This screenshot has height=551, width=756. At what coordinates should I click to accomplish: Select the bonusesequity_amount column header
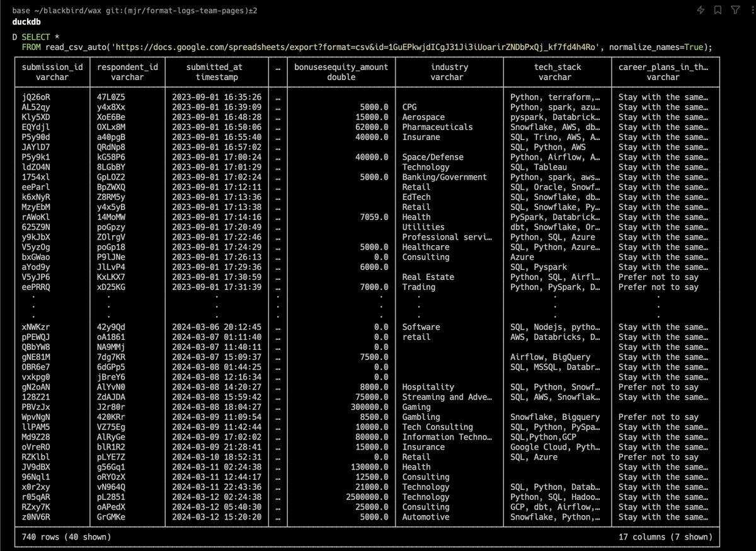coord(340,67)
